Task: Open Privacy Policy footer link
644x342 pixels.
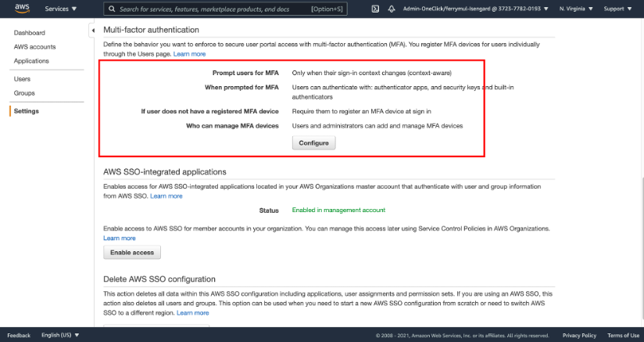Action: click(x=579, y=336)
